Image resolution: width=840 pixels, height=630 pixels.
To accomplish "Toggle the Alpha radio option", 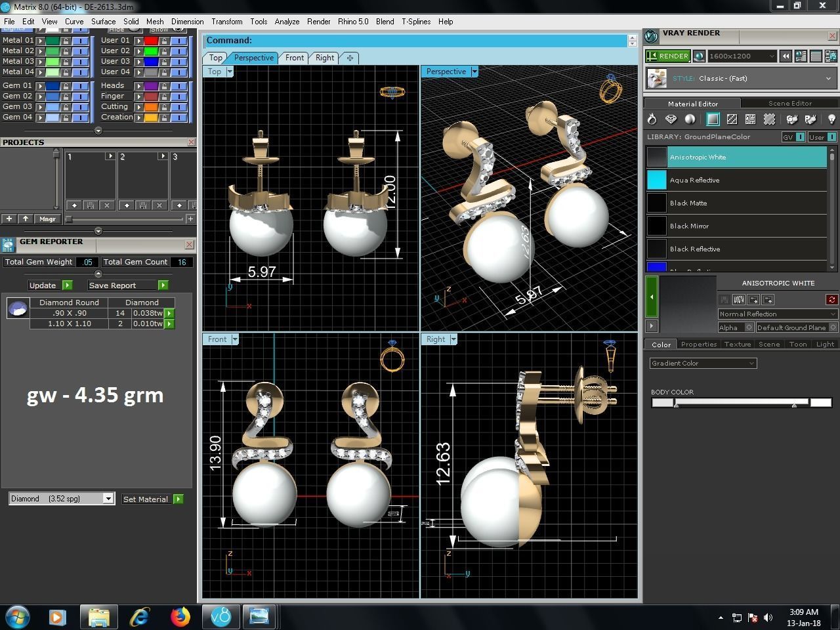I will 736,327.
